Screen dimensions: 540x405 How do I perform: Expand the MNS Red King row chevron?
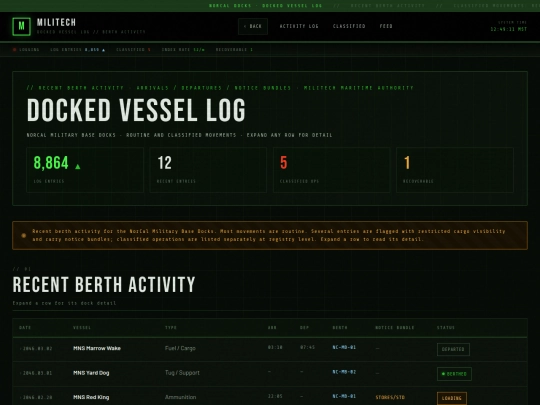[x=20, y=397]
